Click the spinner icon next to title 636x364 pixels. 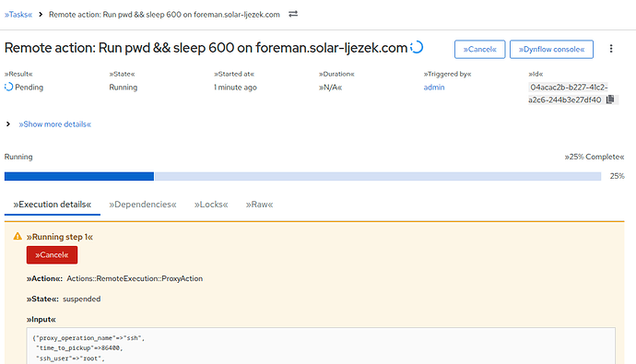pyautogui.click(x=417, y=47)
